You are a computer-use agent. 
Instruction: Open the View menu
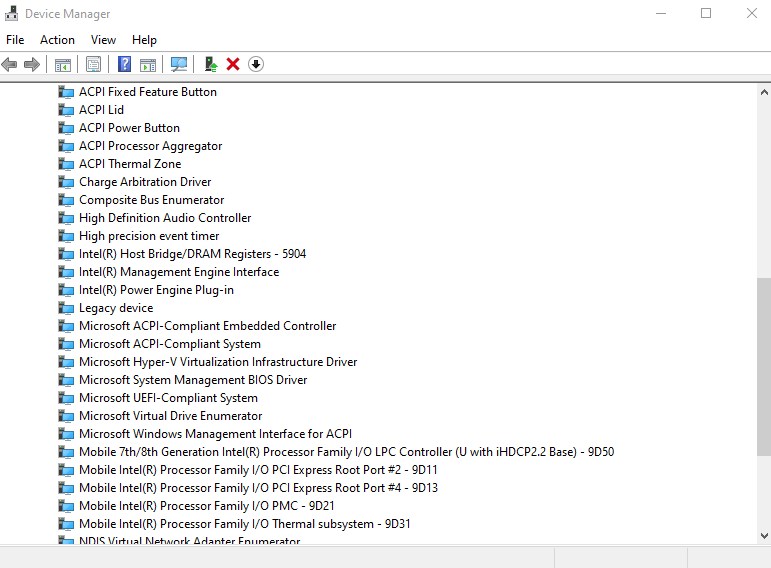coord(103,40)
